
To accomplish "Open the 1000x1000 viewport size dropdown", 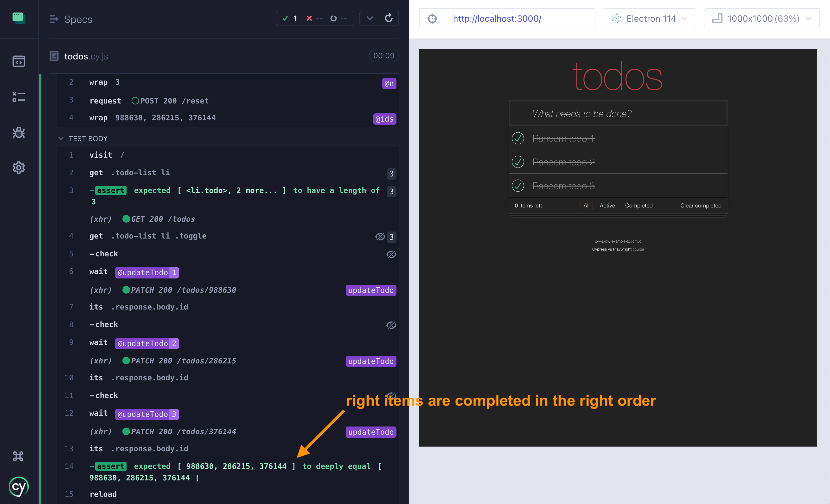I will 762,19.
